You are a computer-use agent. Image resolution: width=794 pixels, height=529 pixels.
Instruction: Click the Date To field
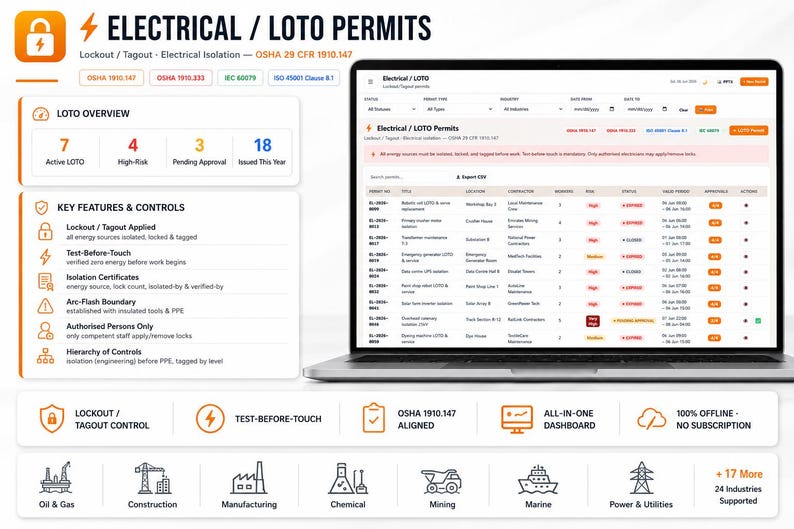click(x=647, y=109)
